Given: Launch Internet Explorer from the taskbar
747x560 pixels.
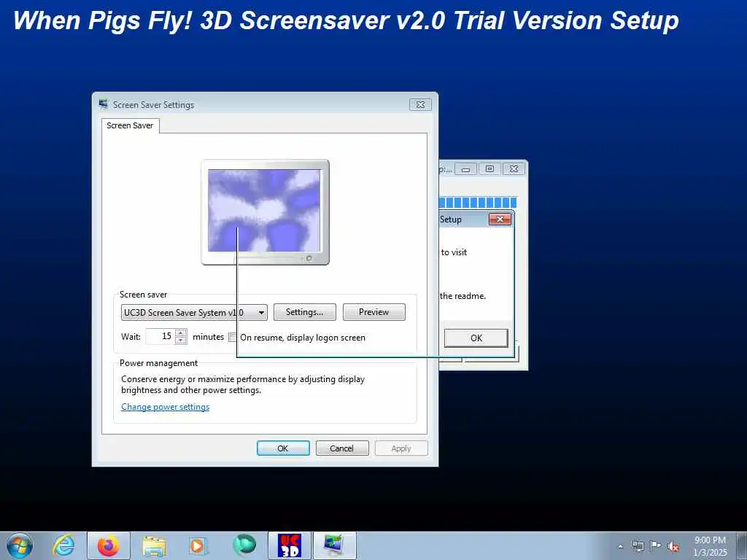Looking at the screenshot, I should click(x=63, y=545).
